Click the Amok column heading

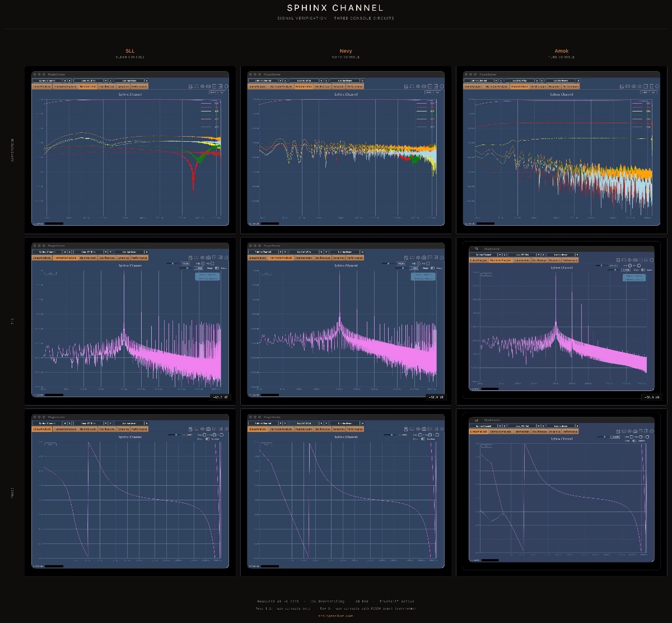[x=561, y=51]
